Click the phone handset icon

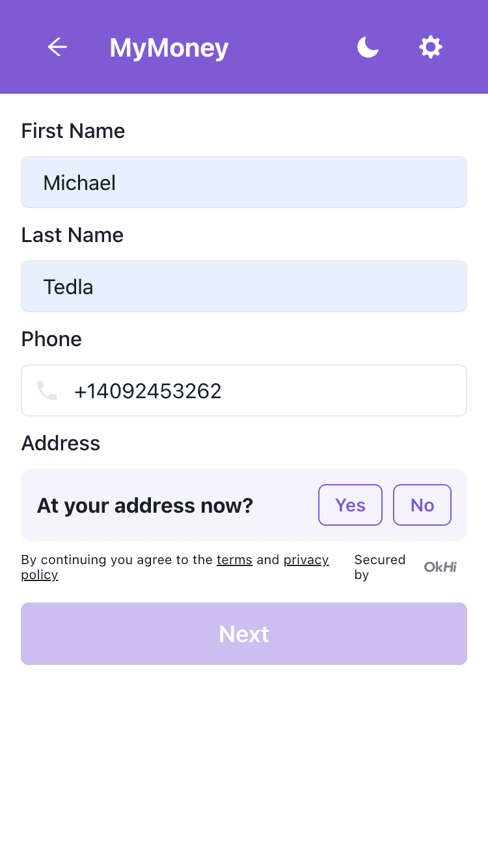[x=47, y=390]
